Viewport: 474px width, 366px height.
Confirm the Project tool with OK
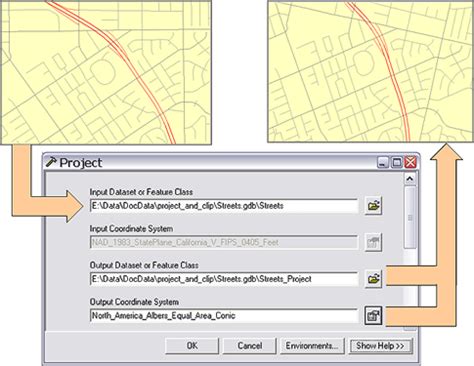click(192, 346)
